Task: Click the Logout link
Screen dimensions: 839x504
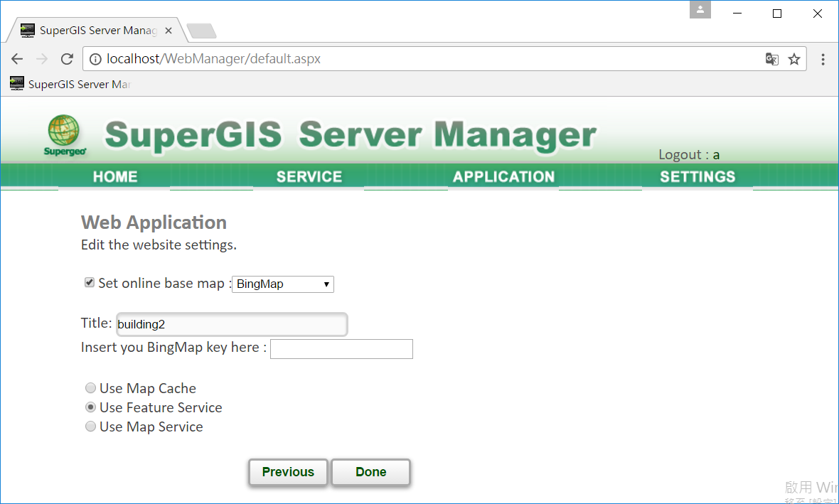Action: point(689,155)
